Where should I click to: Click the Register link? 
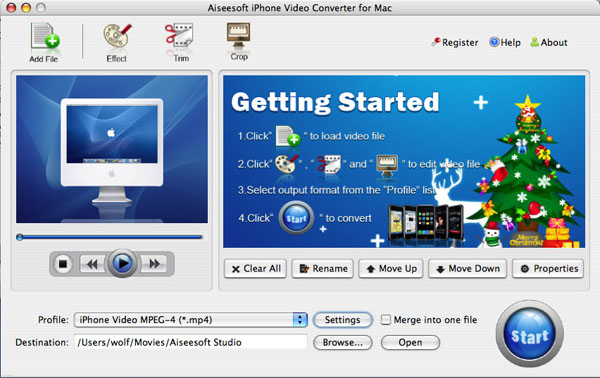tap(455, 42)
